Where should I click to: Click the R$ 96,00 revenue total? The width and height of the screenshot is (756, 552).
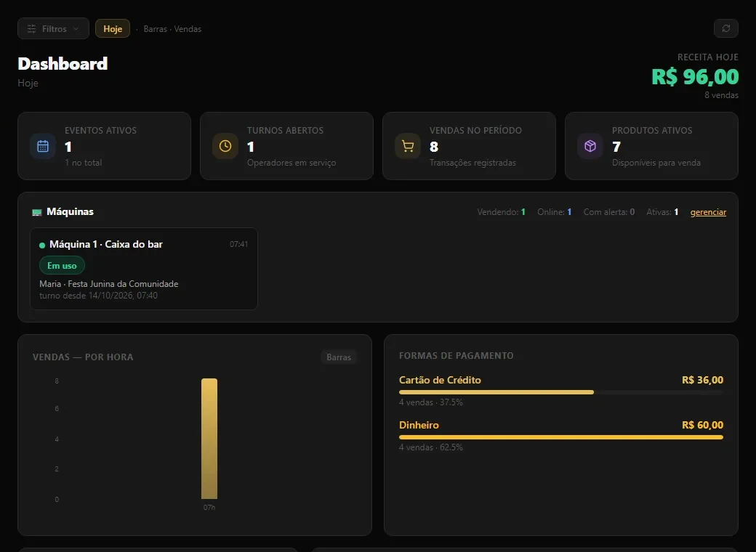tap(695, 76)
